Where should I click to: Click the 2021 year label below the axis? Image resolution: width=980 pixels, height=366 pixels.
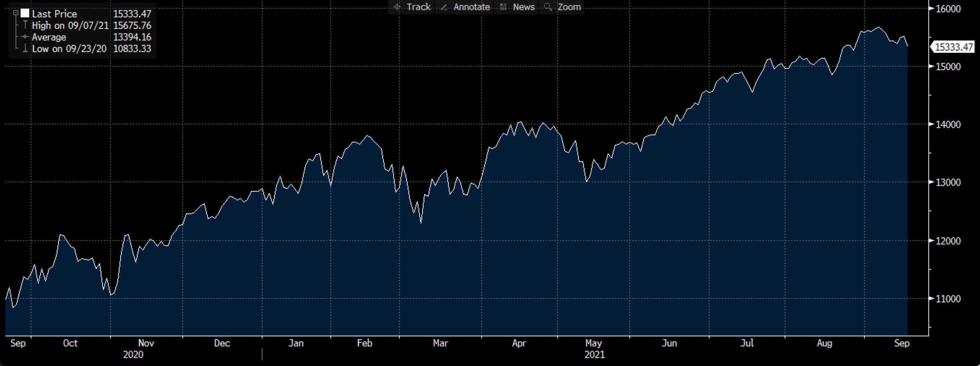[595, 355]
